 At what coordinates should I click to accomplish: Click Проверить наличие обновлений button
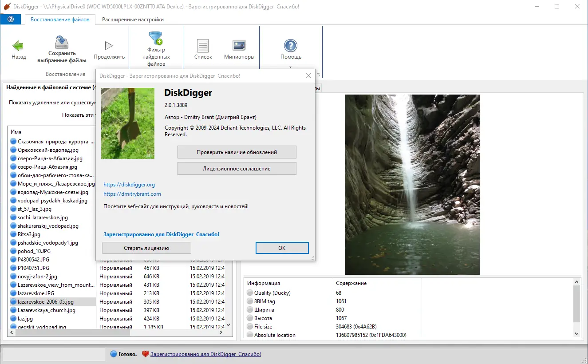coord(237,152)
